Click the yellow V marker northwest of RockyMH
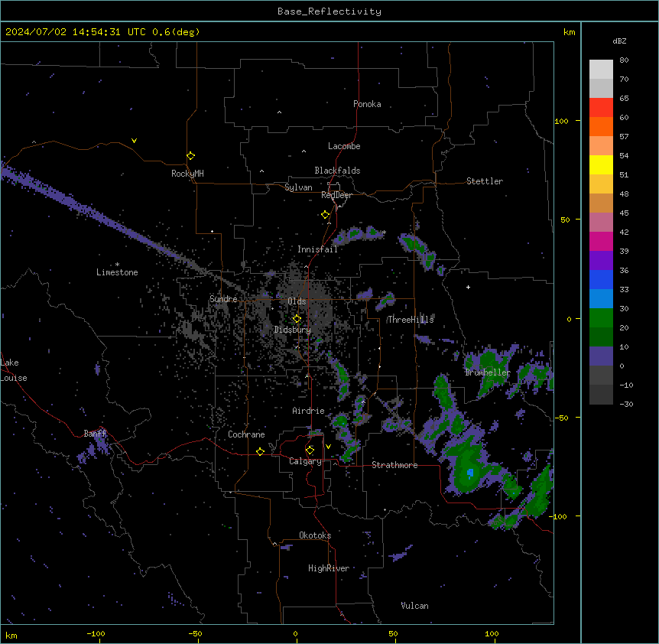 pos(134,141)
